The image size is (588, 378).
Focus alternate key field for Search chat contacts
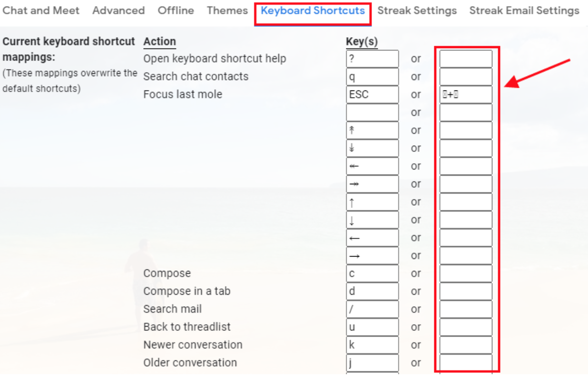[x=466, y=77]
